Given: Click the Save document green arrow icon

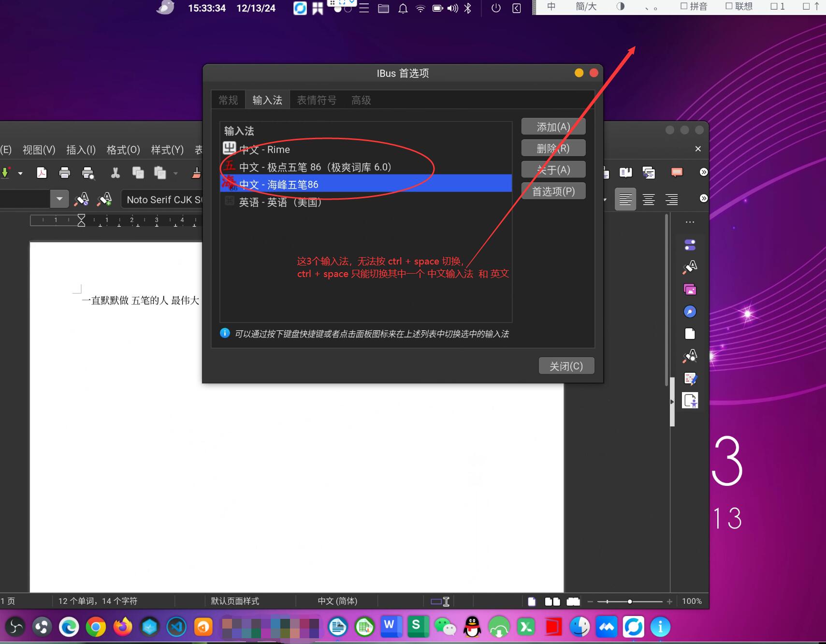Looking at the screenshot, I should click(x=5, y=173).
